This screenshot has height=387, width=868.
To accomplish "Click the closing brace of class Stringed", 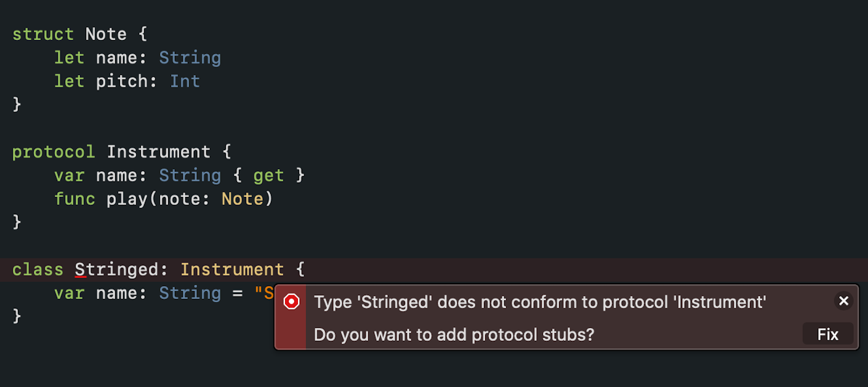I will pos(17,316).
